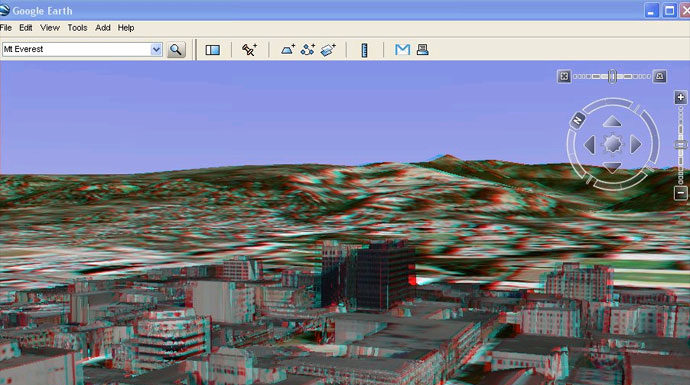Open the Help menu
Image resolution: width=690 pixels, height=385 pixels.
[x=126, y=28]
